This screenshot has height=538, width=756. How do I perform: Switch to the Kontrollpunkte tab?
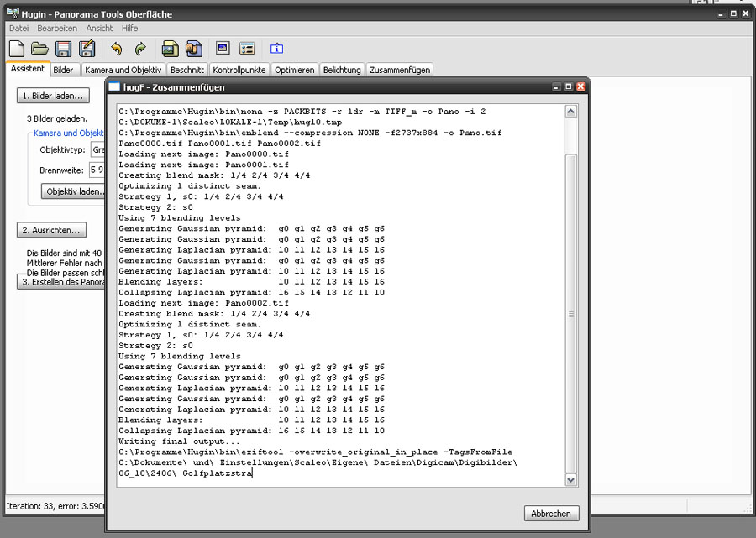click(x=239, y=70)
